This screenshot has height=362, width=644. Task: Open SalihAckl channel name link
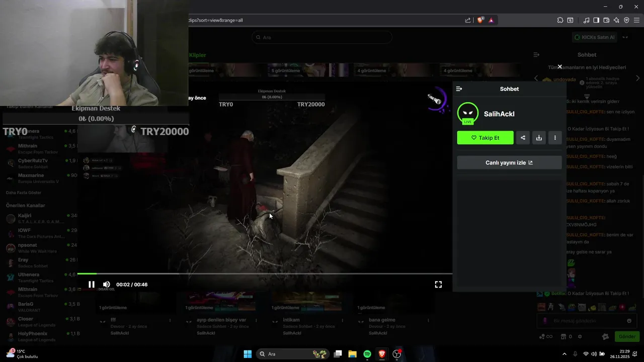499,114
